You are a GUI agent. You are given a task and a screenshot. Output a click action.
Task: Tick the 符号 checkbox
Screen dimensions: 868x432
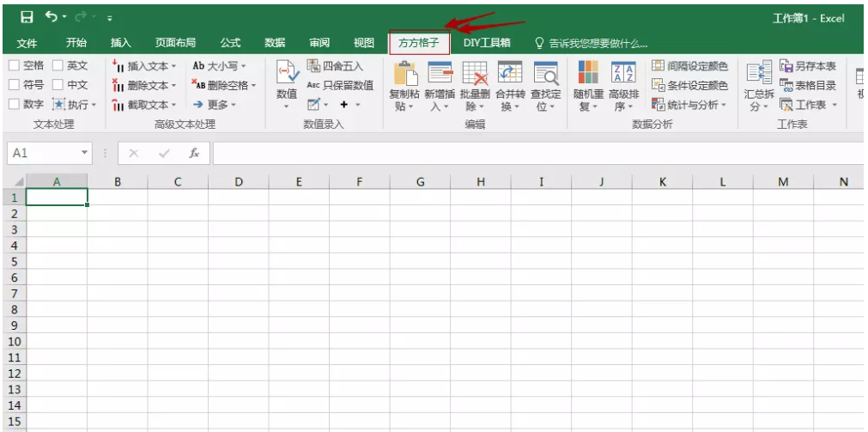coord(15,85)
